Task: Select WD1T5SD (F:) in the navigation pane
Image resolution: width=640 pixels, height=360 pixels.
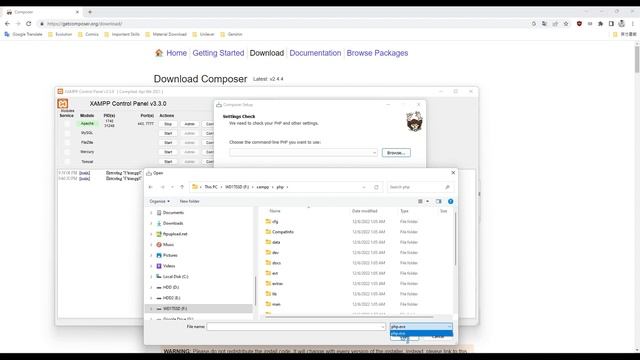Action: [175, 309]
